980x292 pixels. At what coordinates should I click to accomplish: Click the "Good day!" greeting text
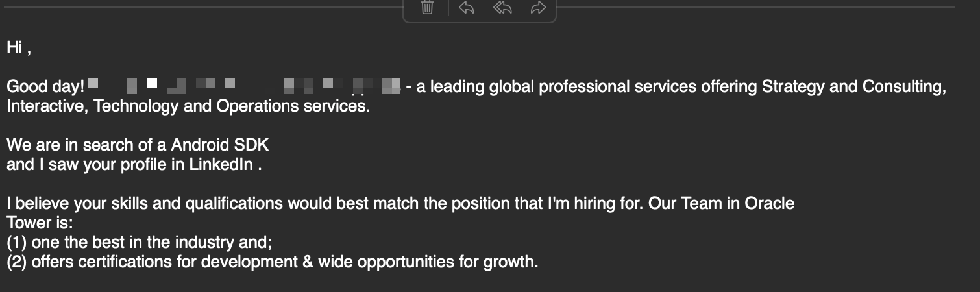click(45, 87)
